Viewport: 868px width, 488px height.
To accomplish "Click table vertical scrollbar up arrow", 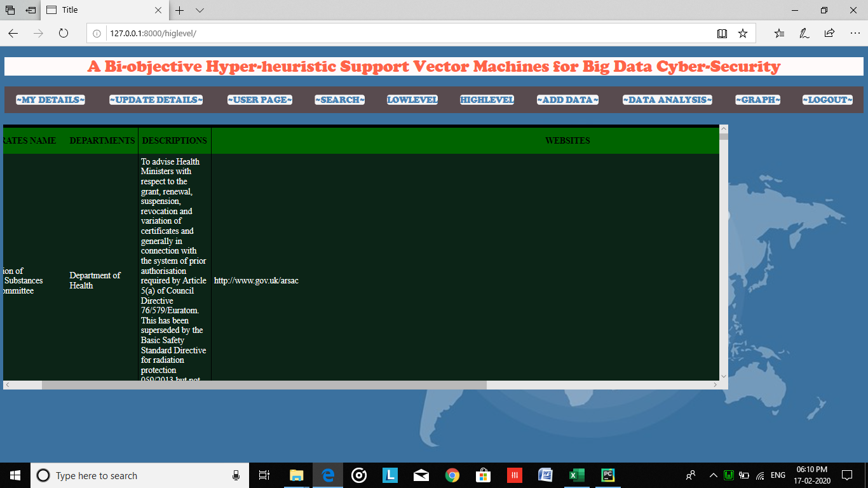I will pyautogui.click(x=724, y=129).
